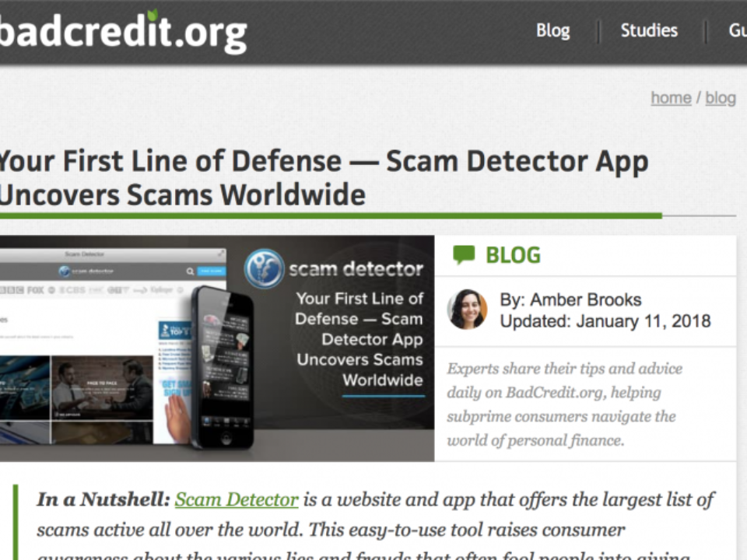
Task: Follow the home breadcrumb link
Action: point(671,98)
